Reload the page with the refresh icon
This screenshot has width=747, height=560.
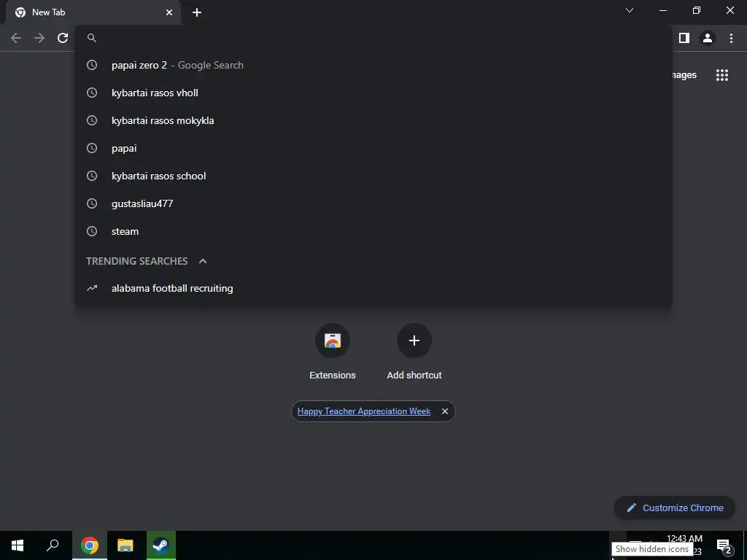(x=63, y=38)
